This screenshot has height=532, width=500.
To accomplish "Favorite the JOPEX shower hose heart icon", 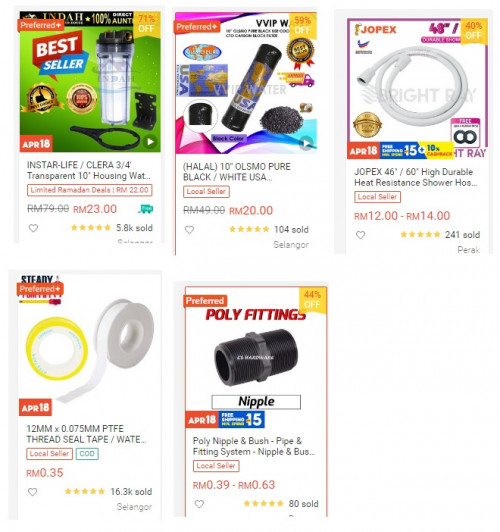I will 361,235.
